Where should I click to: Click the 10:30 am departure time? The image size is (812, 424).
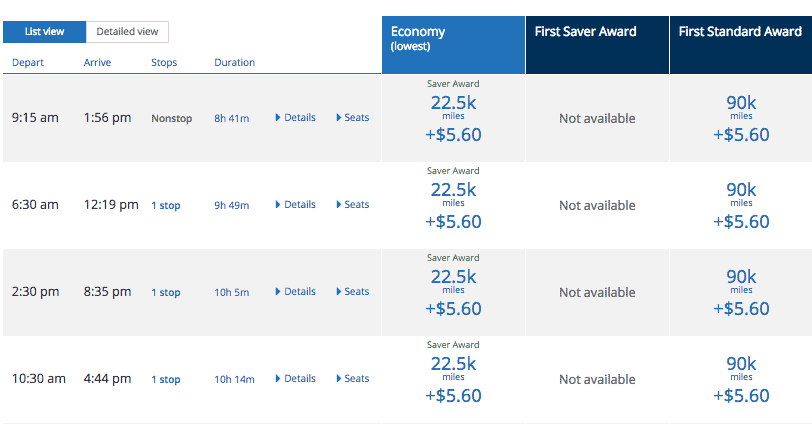click(x=39, y=379)
